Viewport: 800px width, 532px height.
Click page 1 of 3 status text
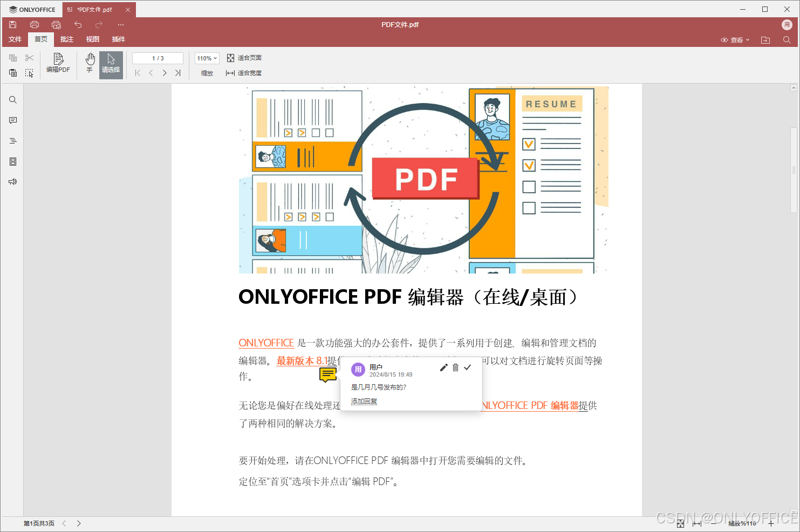click(39, 523)
